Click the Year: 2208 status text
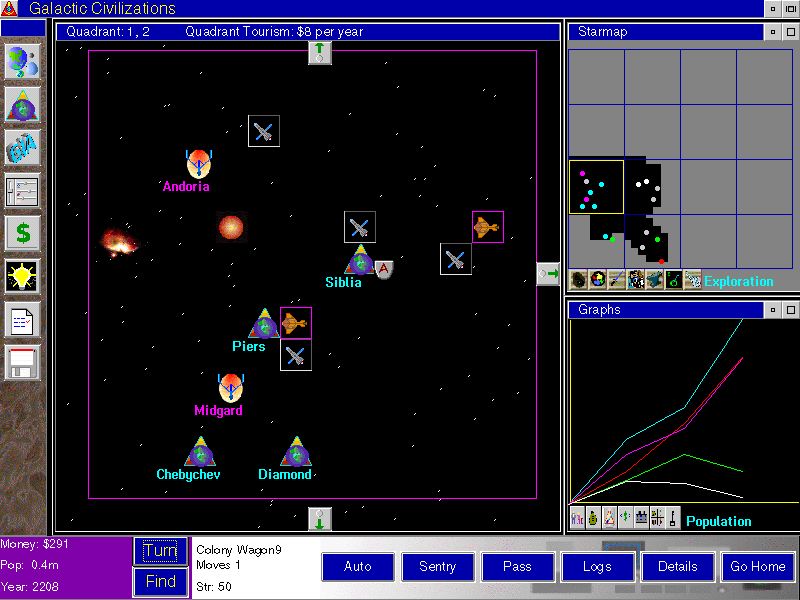 click(x=30, y=587)
